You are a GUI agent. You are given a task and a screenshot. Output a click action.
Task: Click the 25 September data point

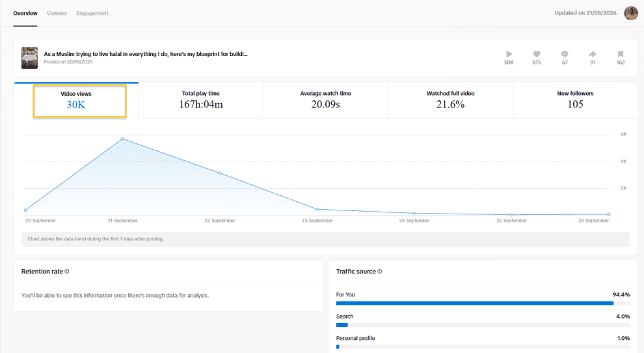(x=512, y=215)
